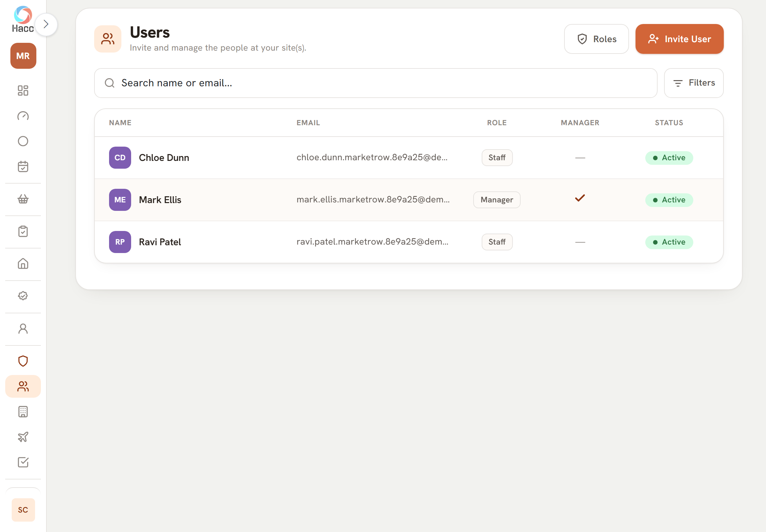Viewport: 766px width, 532px height.
Task: Select the Mark Ellis name
Action: pyautogui.click(x=160, y=200)
